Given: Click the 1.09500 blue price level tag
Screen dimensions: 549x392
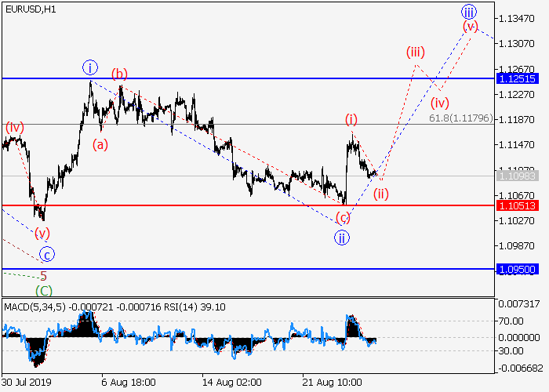Looking at the screenshot, I should (516, 269).
